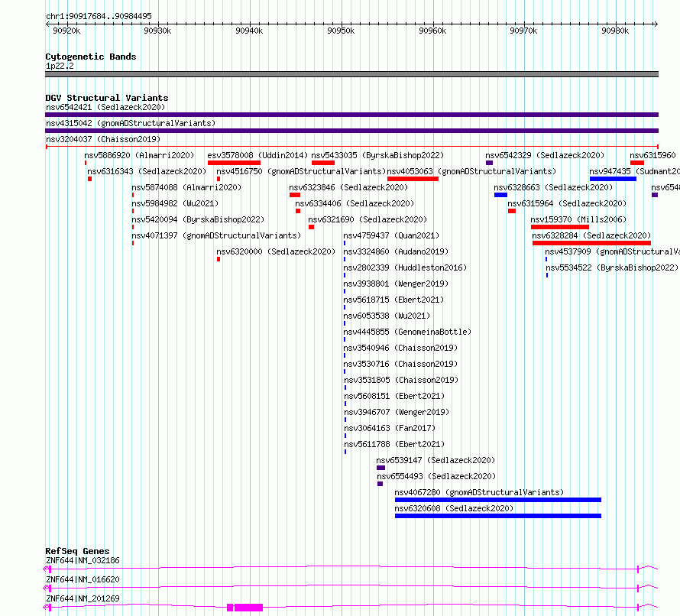
Task: Open the nsv159370 (Mills2006) label
Action: click(578, 219)
